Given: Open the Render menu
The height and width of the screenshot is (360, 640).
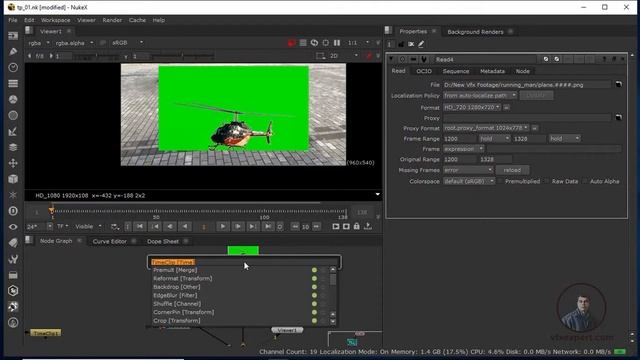Looking at the screenshot, I should pyautogui.click(x=112, y=20).
